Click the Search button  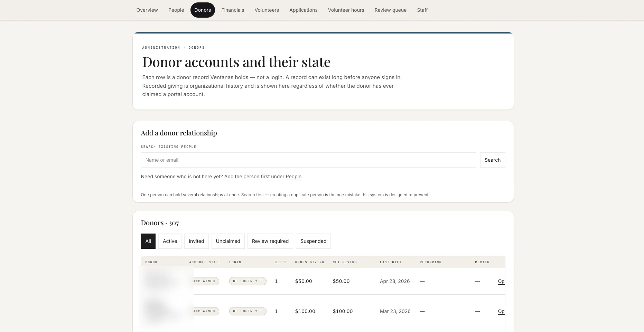click(493, 160)
